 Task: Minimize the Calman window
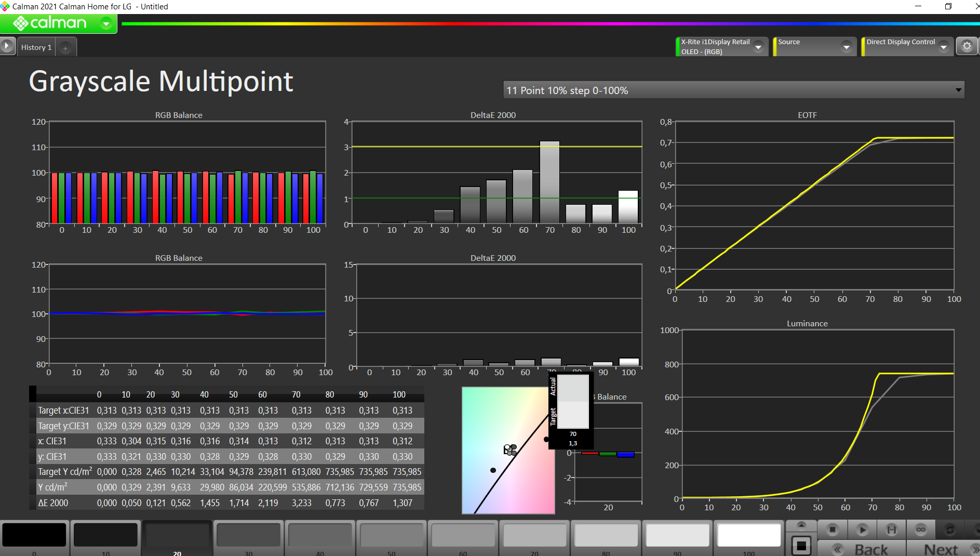(x=918, y=6)
